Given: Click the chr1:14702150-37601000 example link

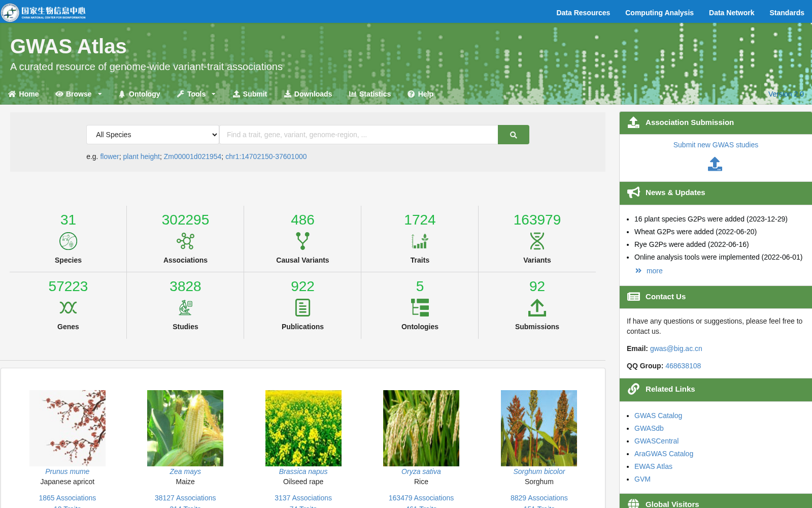Looking at the screenshot, I should click(266, 156).
